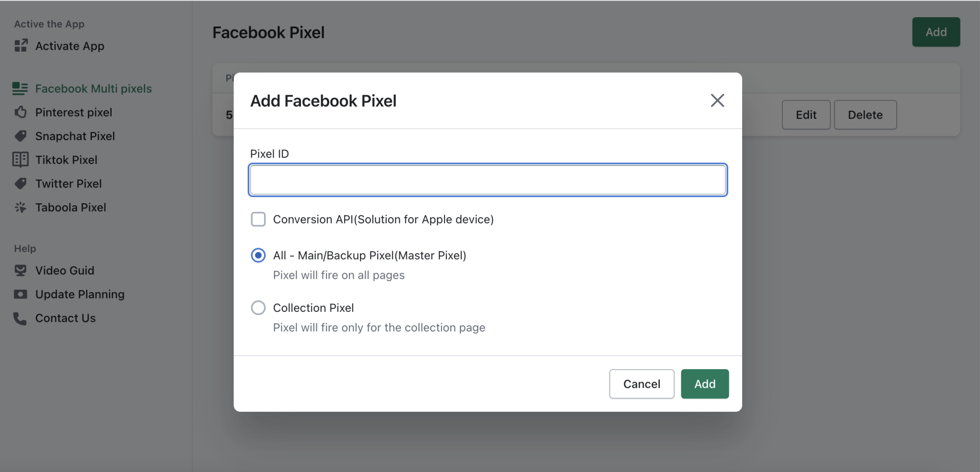The width and height of the screenshot is (980, 472).
Task: Open the Facebook Multi pixels section
Action: click(93, 88)
